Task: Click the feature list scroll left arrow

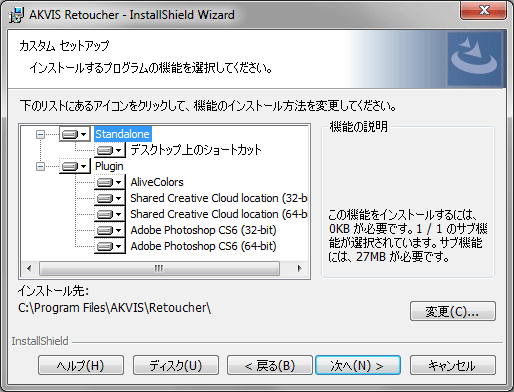Action: tap(29, 268)
